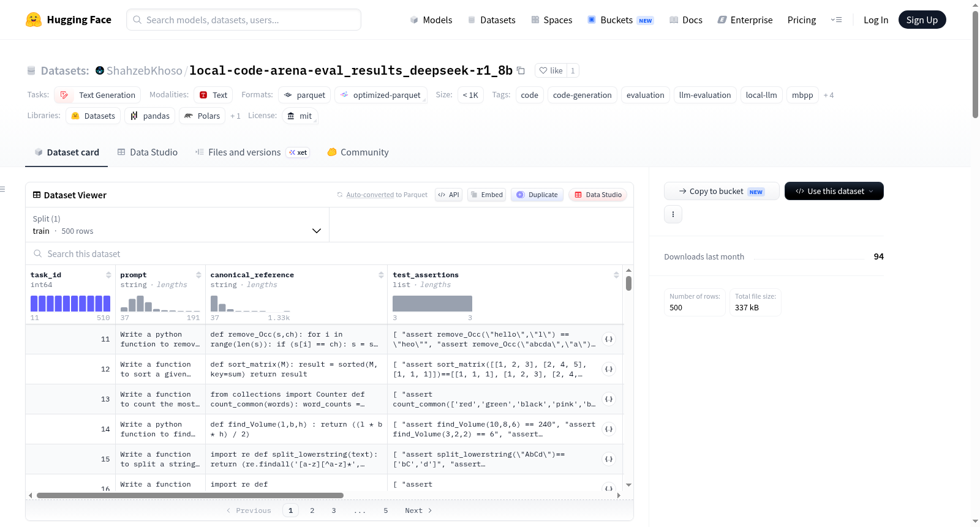Screen dimensions: 980x527
Task: Click the viewer horizontal scrollbar
Action: (x=190, y=495)
